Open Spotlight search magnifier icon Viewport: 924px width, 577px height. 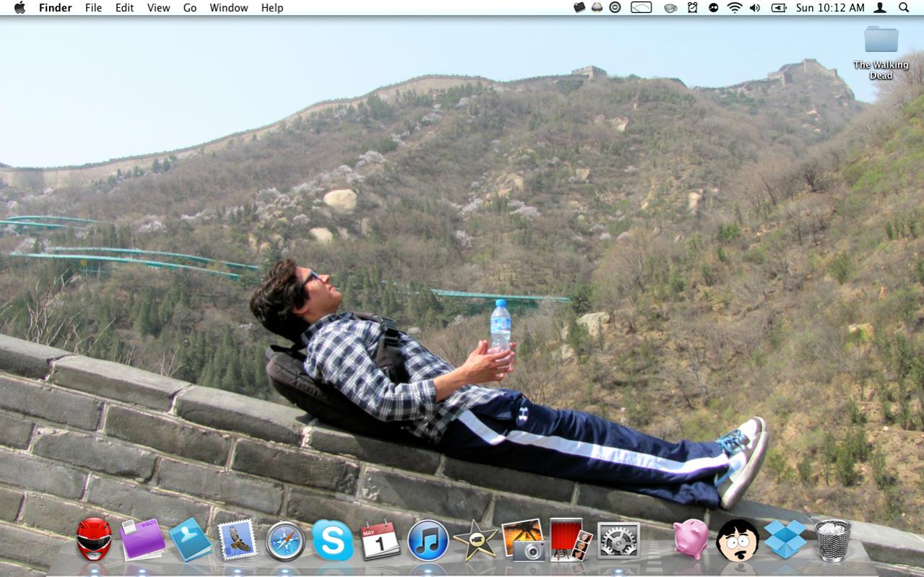904,7
